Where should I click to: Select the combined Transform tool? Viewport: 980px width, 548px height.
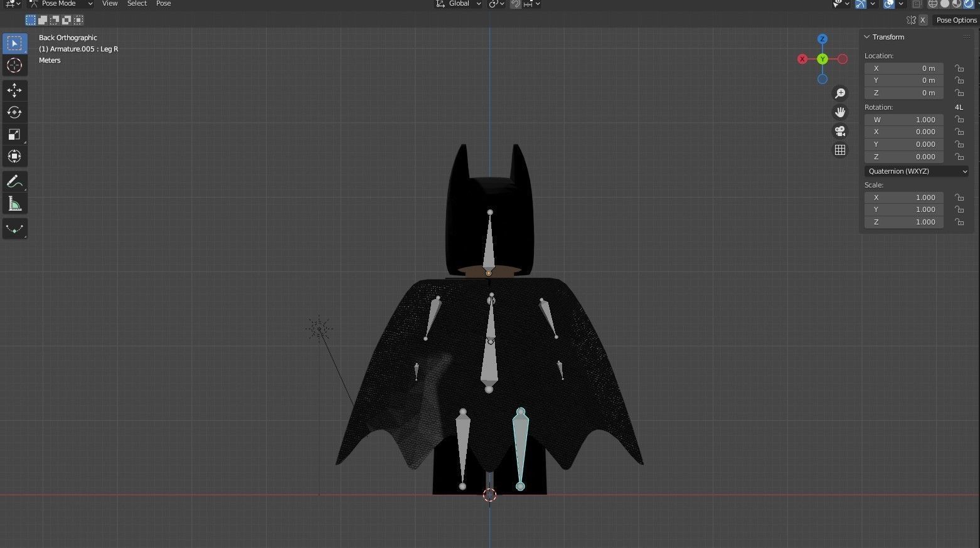coord(14,156)
